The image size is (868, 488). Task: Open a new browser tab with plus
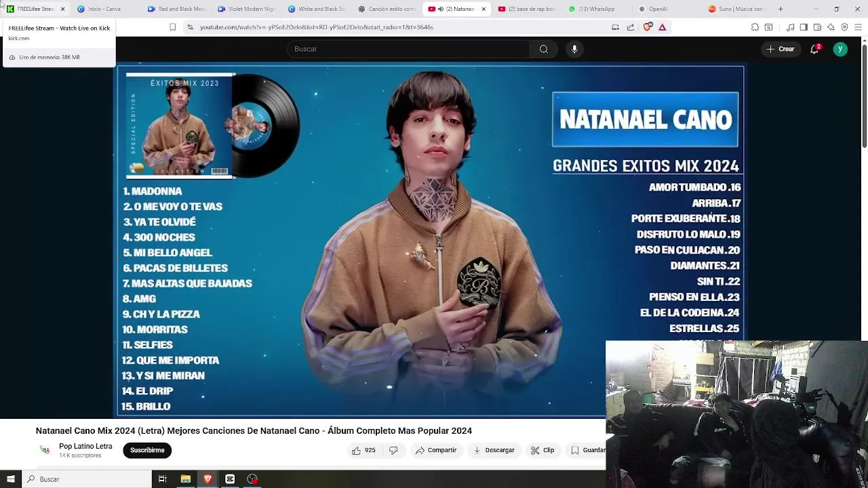[781, 9]
